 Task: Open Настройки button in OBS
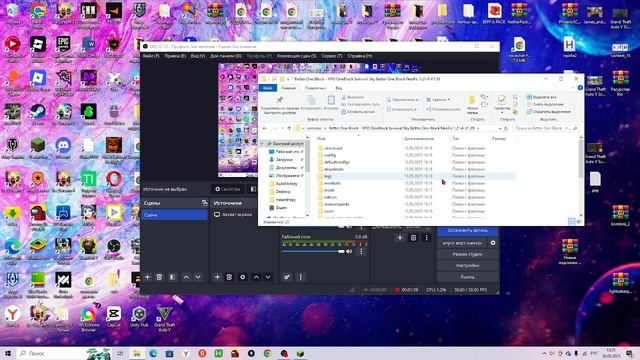point(467,265)
